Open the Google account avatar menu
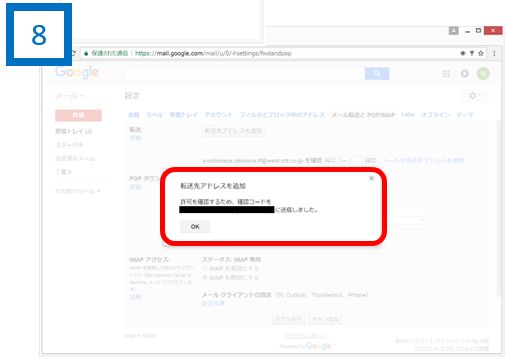Image resolution: width=507 pixels, height=361 pixels. pos(483,74)
